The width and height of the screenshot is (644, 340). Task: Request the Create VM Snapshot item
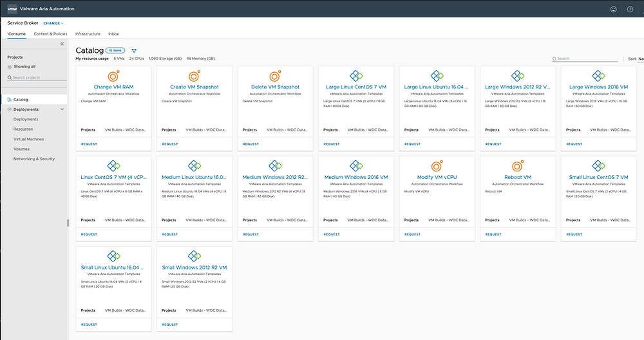(170, 144)
